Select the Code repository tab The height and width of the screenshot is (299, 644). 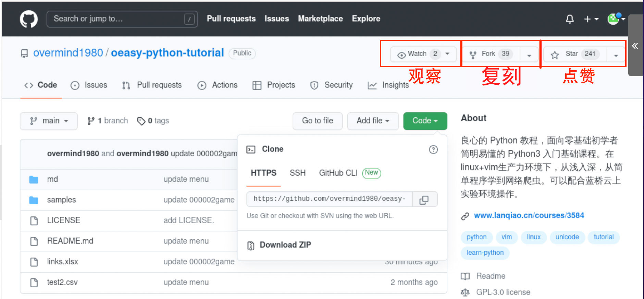point(41,85)
